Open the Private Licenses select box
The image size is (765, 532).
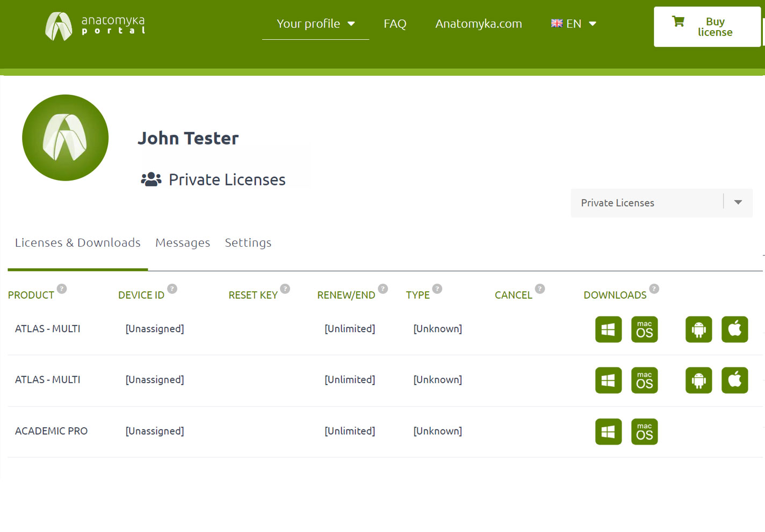pyautogui.click(x=661, y=203)
